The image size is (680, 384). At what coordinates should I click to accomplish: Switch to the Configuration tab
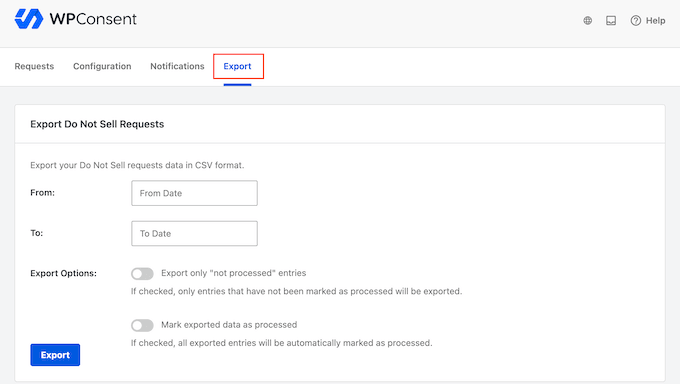pyautogui.click(x=102, y=66)
